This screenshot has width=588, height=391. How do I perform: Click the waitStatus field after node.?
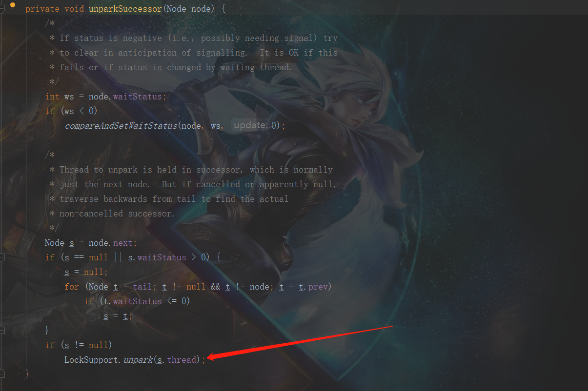click(x=137, y=97)
